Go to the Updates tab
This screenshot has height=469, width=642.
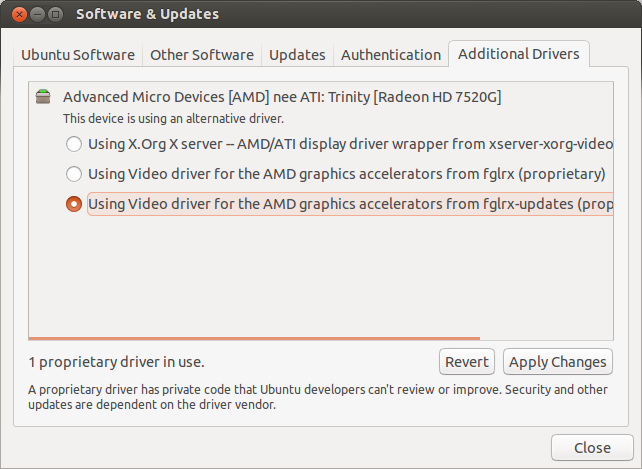tap(297, 55)
